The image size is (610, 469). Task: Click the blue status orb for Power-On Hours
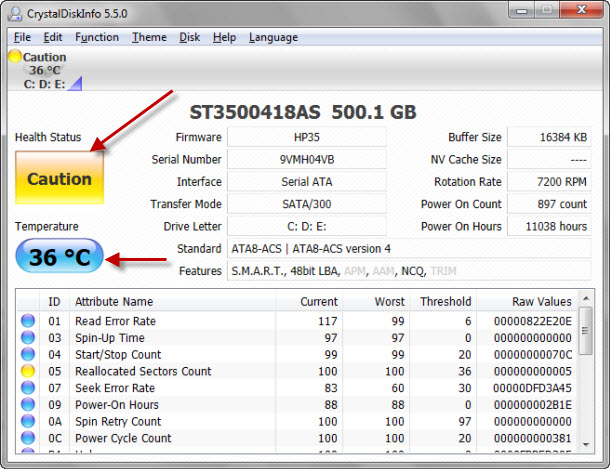coord(28,404)
